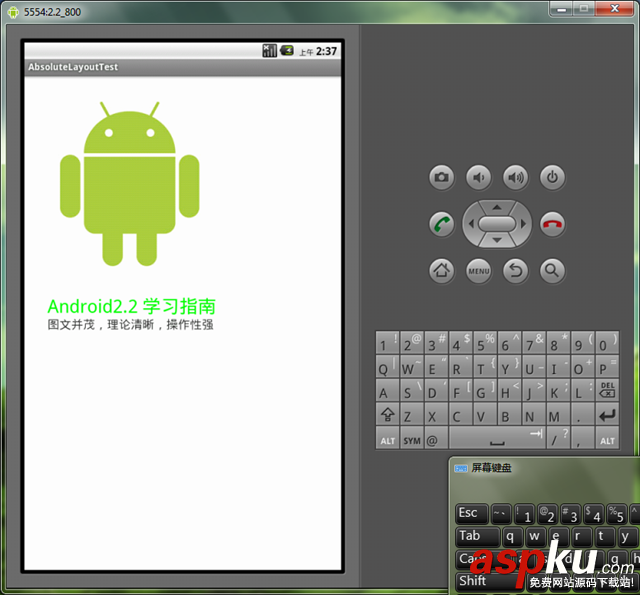The image size is (640, 595).
Task: Click the Shift key on 屏幕键盘 window
Action: point(489,581)
